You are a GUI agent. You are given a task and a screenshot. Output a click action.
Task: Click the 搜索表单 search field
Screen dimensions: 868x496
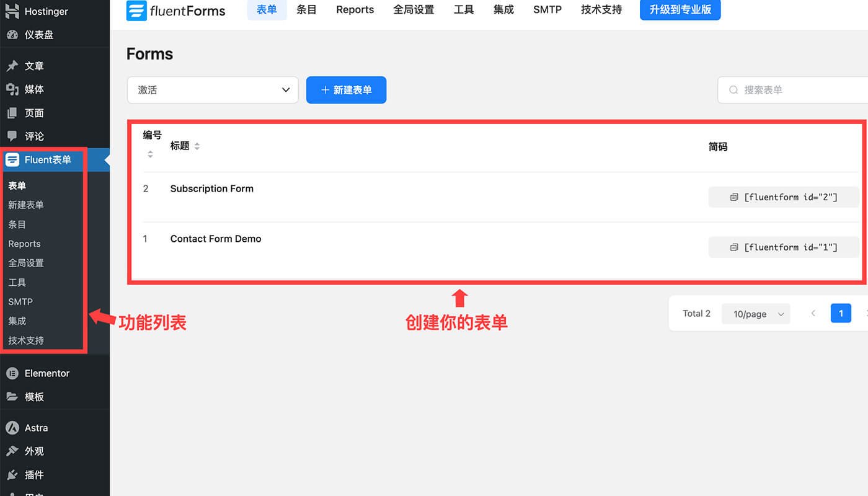pos(800,90)
